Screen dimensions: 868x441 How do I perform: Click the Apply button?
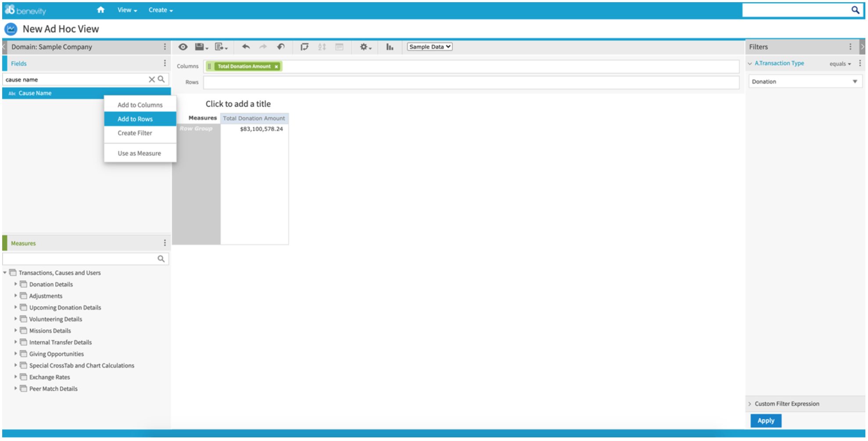pyautogui.click(x=766, y=420)
